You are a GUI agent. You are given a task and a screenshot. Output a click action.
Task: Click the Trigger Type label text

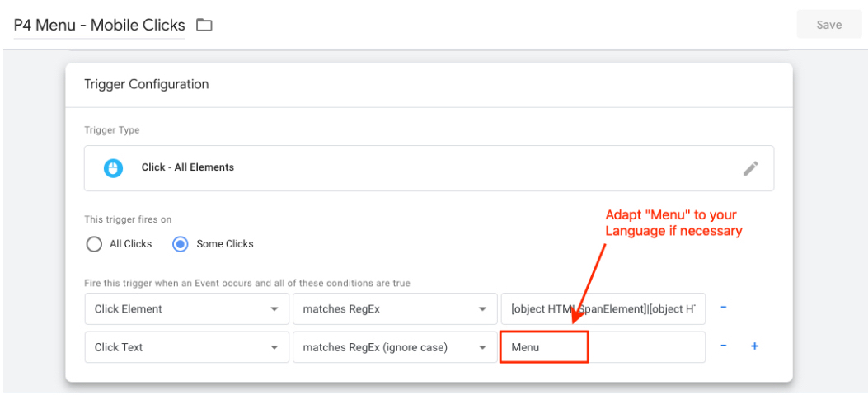pyautogui.click(x=112, y=130)
